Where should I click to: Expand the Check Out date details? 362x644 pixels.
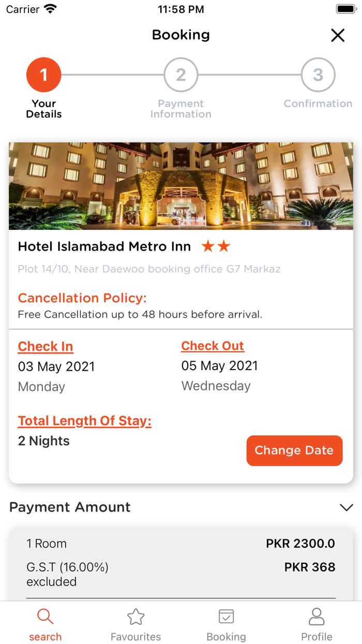coord(212,346)
